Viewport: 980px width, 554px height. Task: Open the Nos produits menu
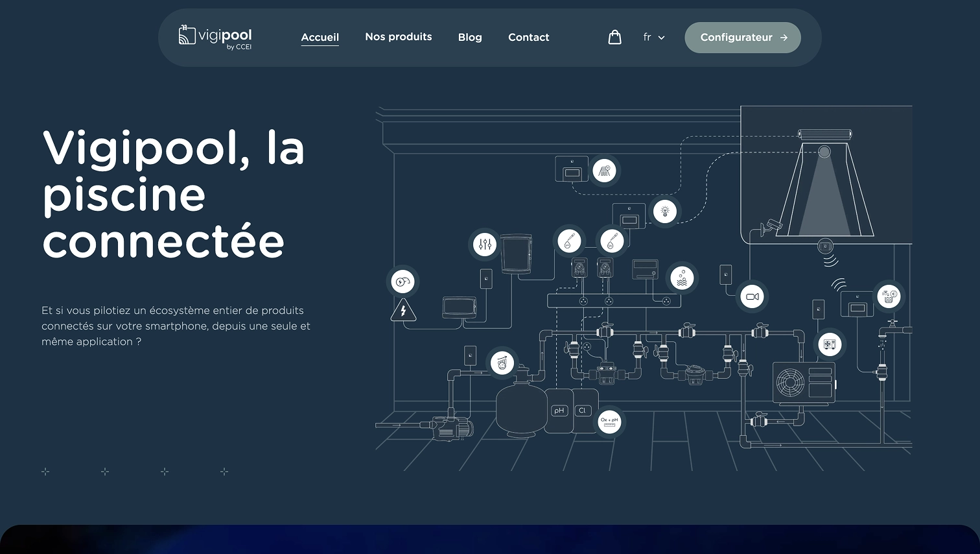[398, 37]
